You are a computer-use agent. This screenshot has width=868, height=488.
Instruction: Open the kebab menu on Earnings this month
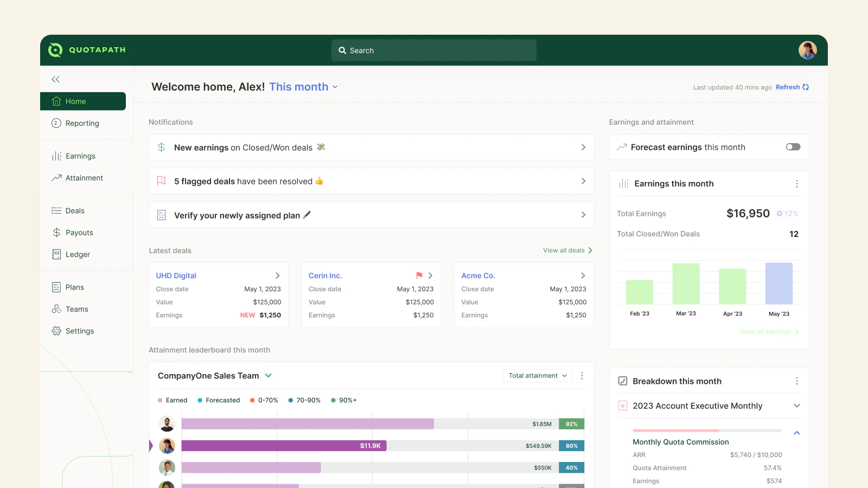click(797, 183)
